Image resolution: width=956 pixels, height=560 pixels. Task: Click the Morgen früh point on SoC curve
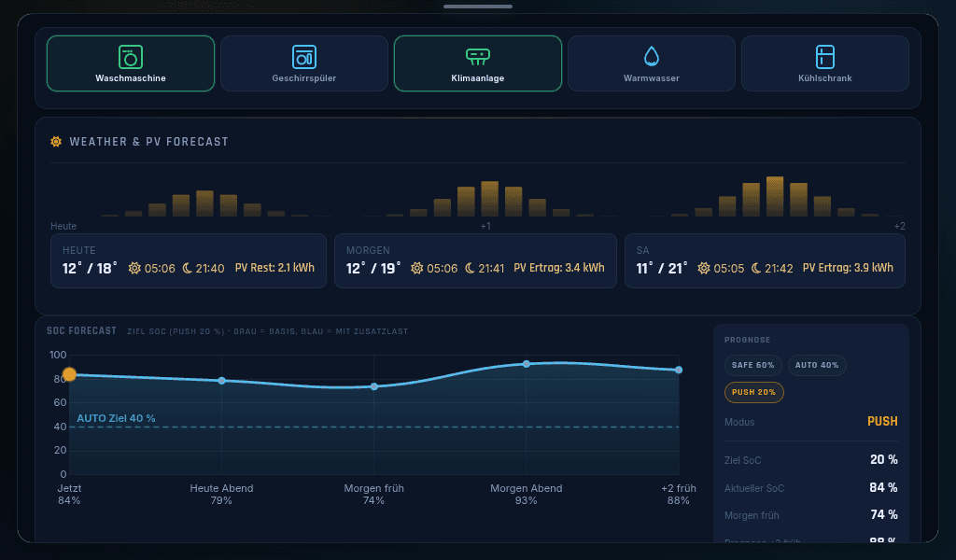pyautogui.click(x=374, y=386)
